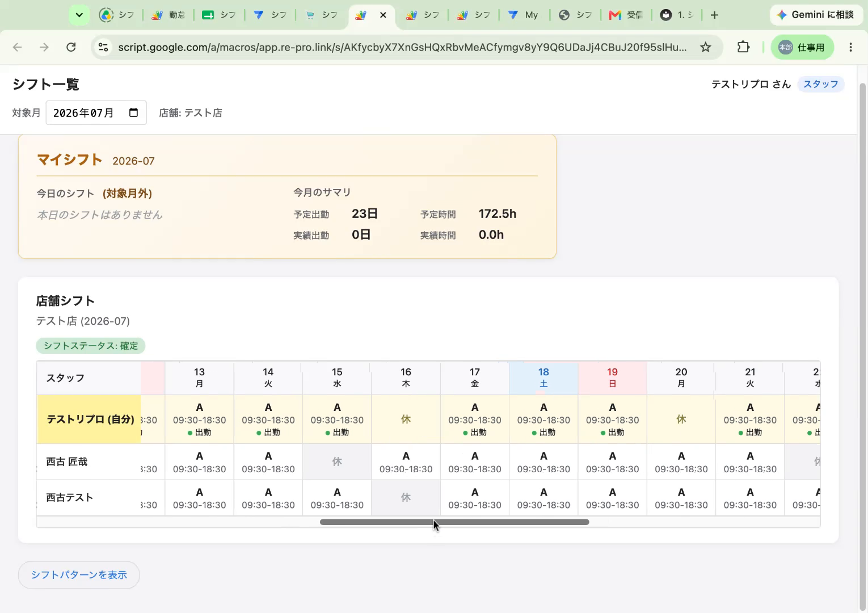Switch to the My tab
This screenshot has width=868, height=613.
[x=523, y=15]
